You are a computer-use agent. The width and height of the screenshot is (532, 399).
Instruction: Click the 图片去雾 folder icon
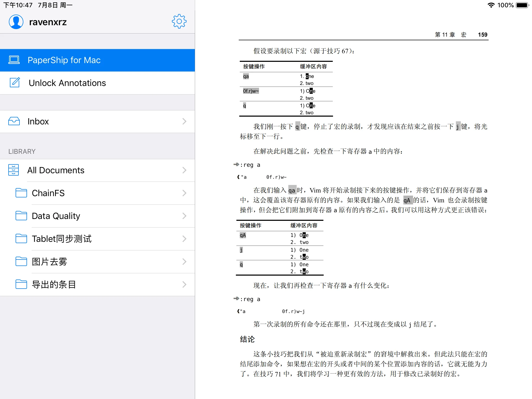21,262
